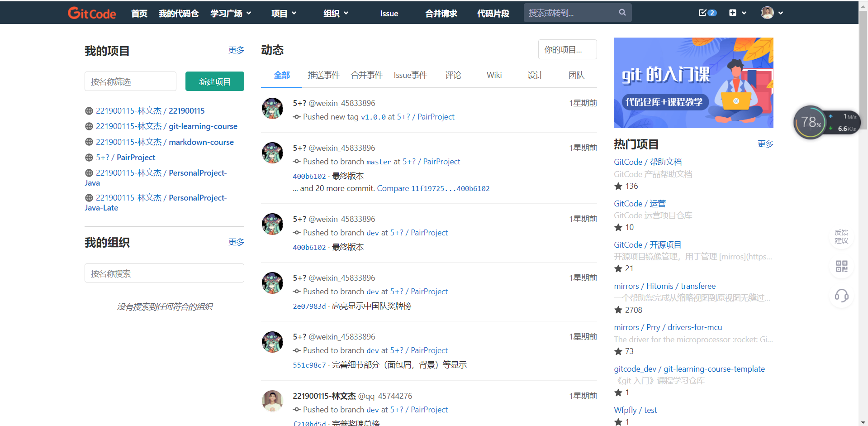Click the star icon showing 2708

point(618,310)
